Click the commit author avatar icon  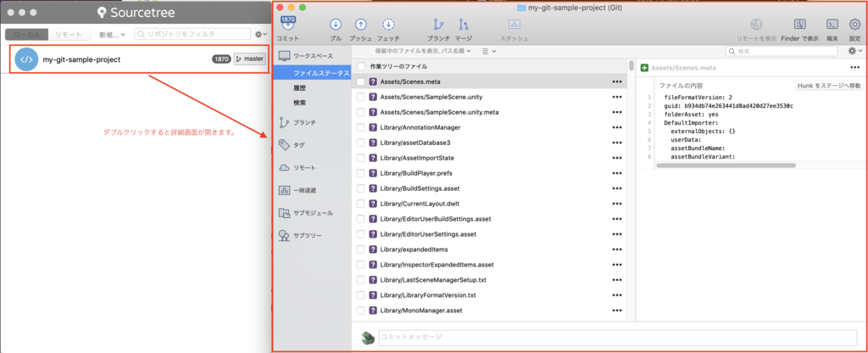click(x=366, y=338)
